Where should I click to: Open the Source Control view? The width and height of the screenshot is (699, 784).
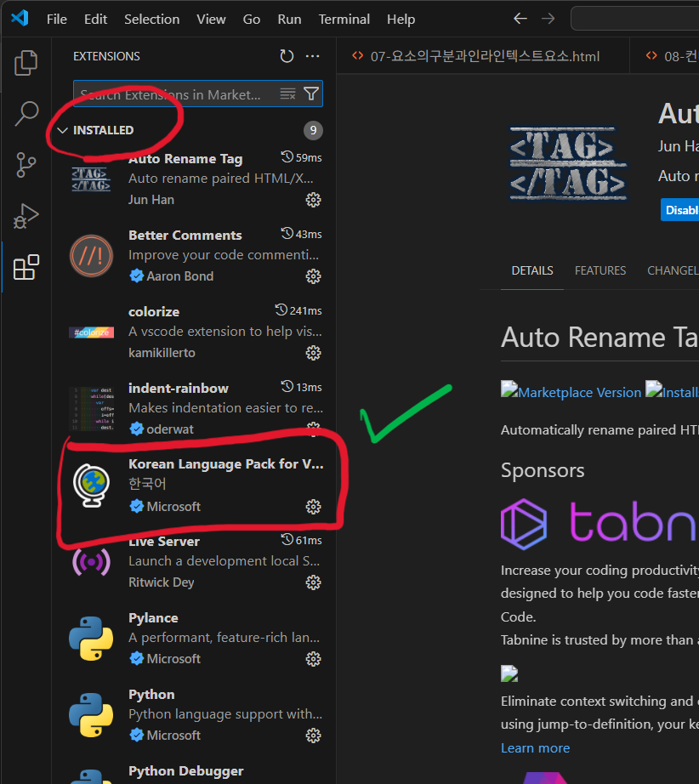[26, 164]
